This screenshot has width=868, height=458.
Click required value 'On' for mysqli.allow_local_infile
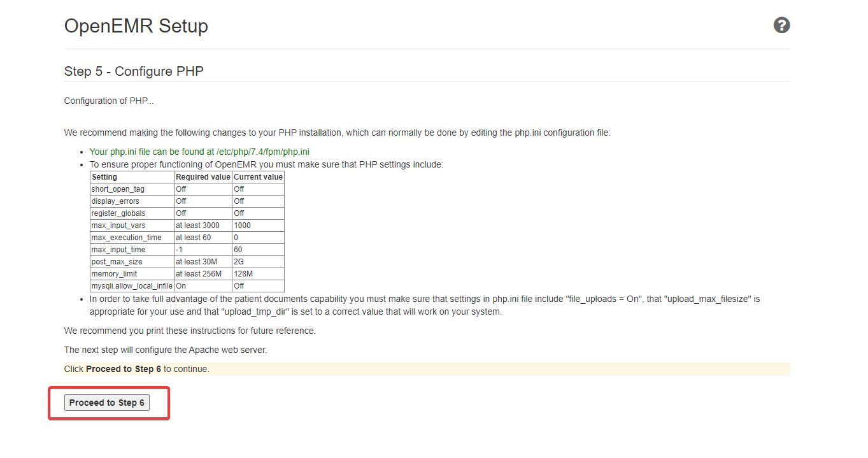tap(203, 286)
